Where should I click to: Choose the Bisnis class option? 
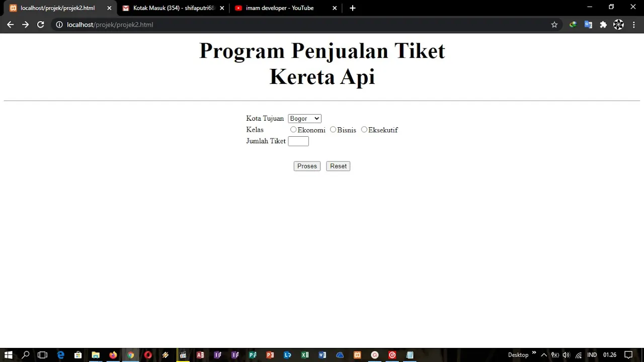[333, 130]
